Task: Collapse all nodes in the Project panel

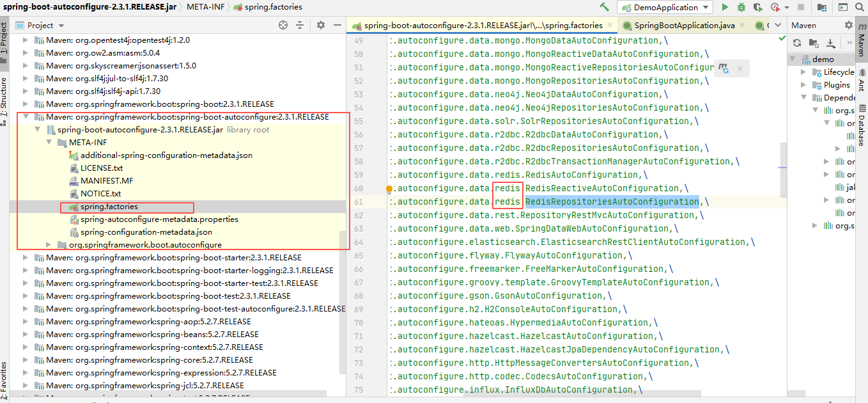Action: (300, 25)
